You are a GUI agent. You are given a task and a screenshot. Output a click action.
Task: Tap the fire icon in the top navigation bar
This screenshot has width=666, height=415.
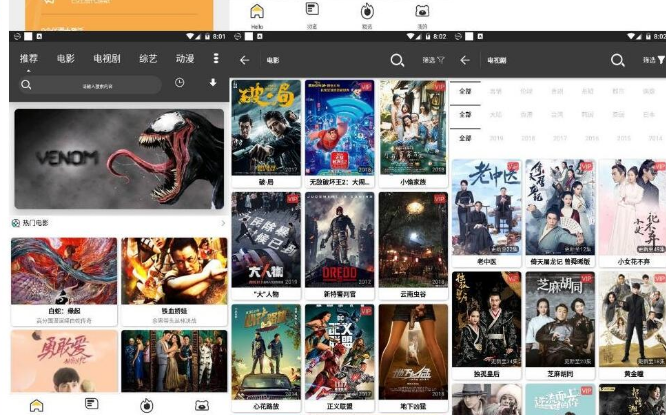[367, 11]
